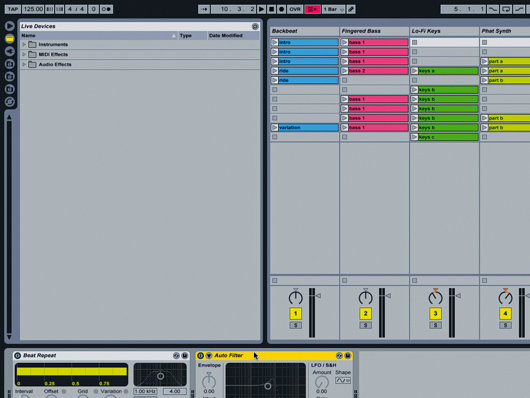This screenshot has height=398, width=530.
Task: Mute track with activator button 1
Action: pos(295,313)
